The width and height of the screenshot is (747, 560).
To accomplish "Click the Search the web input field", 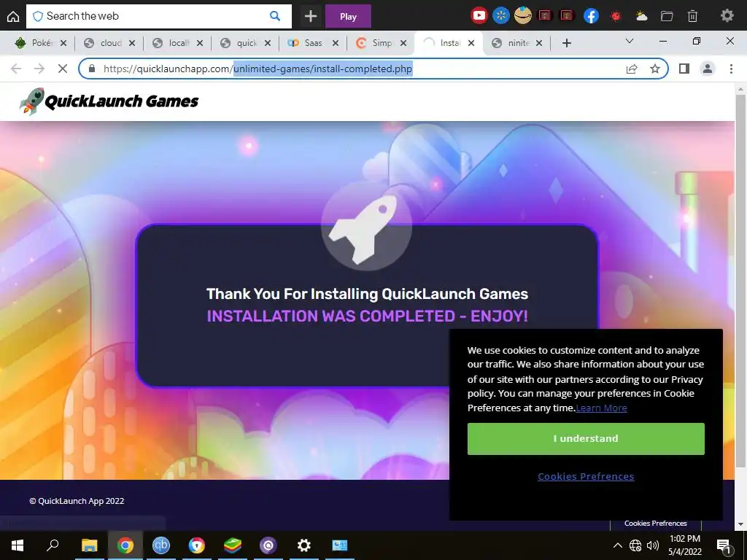I will 158,16.
